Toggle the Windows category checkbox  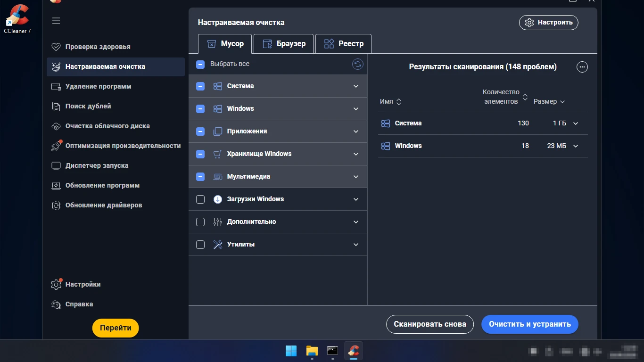click(x=200, y=109)
